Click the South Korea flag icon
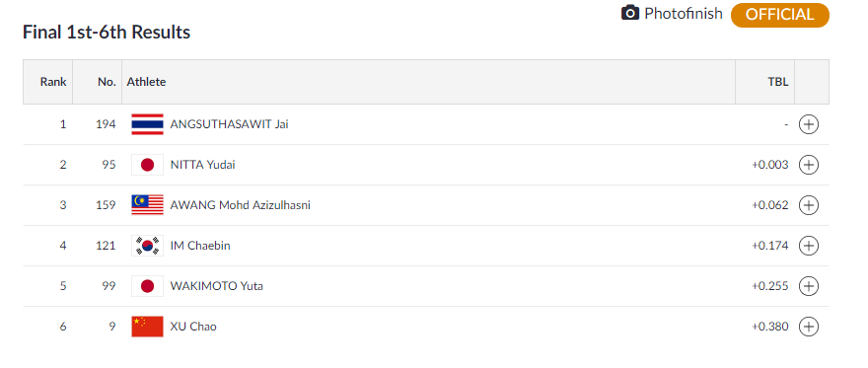The width and height of the screenshot is (868, 368). click(147, 246)
